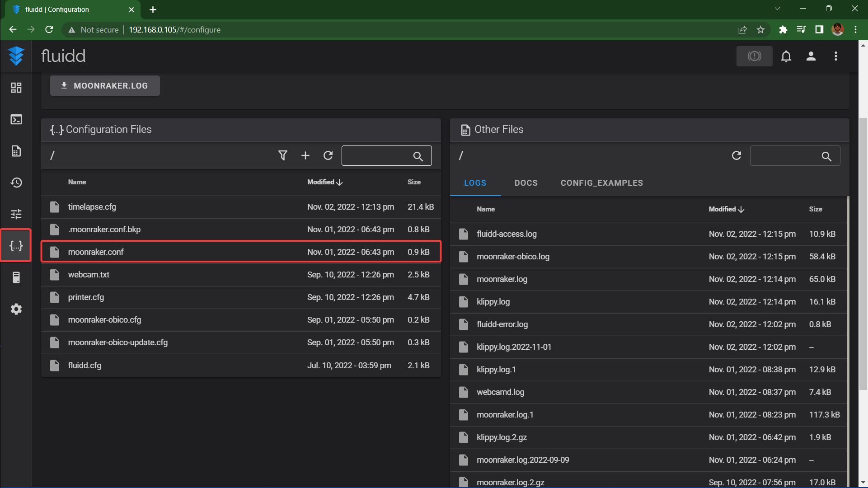This screenshot has height=488, width=868.
Task: Open a new browser tab
Action: click(x=153, y=9)
